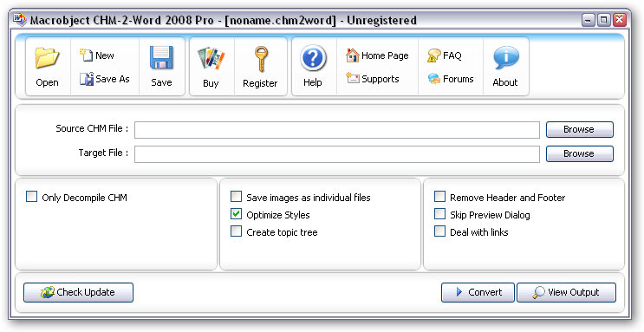The image size is (644, 332).
Task: Choose Save As in toolbar
Action: point(104,79)
